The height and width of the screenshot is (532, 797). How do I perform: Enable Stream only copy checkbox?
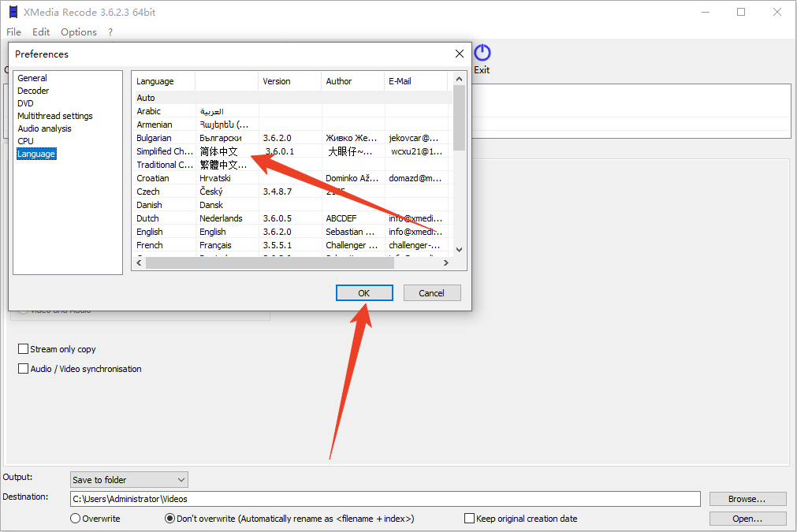(x=24, y=349)
